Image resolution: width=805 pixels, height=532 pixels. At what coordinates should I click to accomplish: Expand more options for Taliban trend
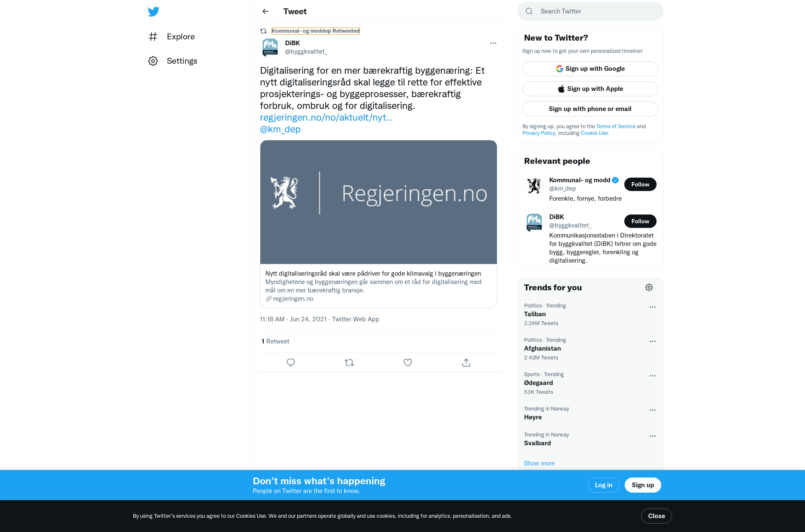tap(652, 307)
